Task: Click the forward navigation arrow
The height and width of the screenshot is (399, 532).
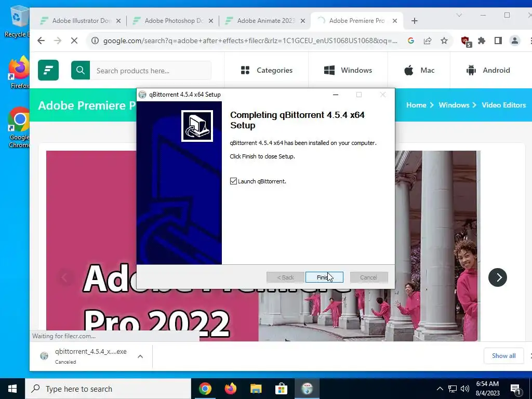Action: (58, 41)
